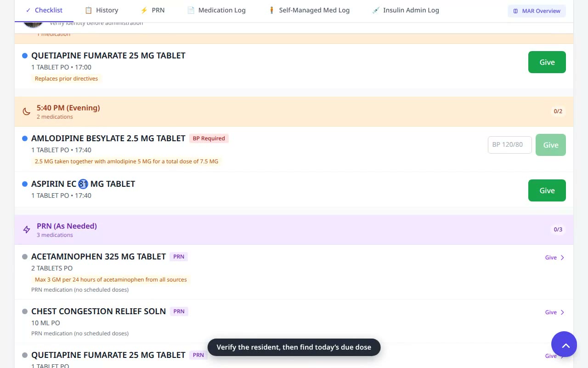Expand Give for Chest Congestion Relief Soln
This screenshot has width=588, height=368.
point(555,312)
